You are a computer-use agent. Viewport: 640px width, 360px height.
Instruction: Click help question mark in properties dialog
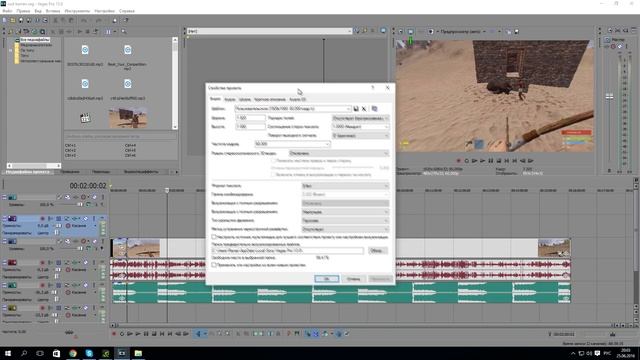[x=373, y=88]
